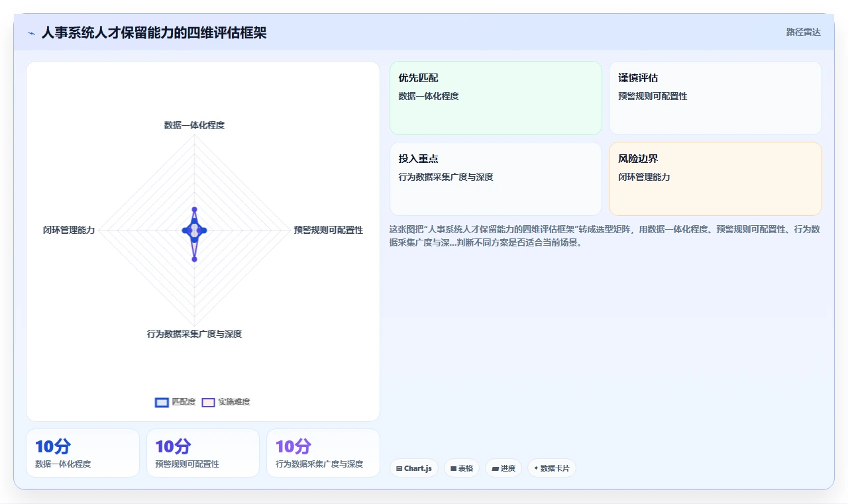
Task: Toggle the 匹配度 legend dataset
Action: [176, 402]
